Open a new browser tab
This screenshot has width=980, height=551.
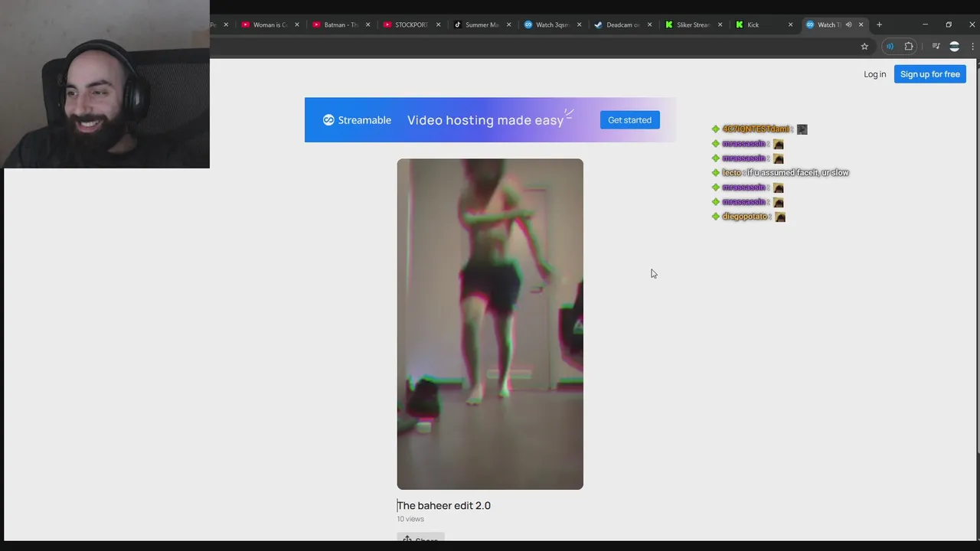click(879, 24)
